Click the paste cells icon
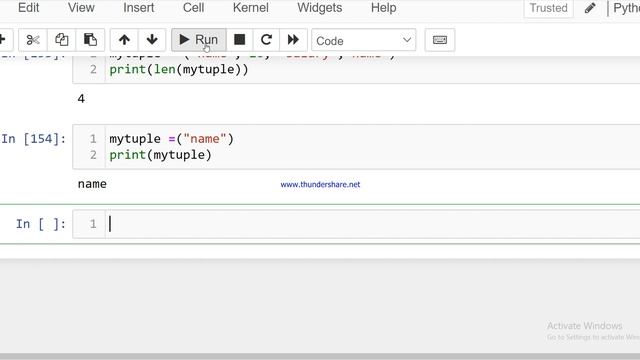640x360 pixels. pyautogui.click(x=90, y=40)
